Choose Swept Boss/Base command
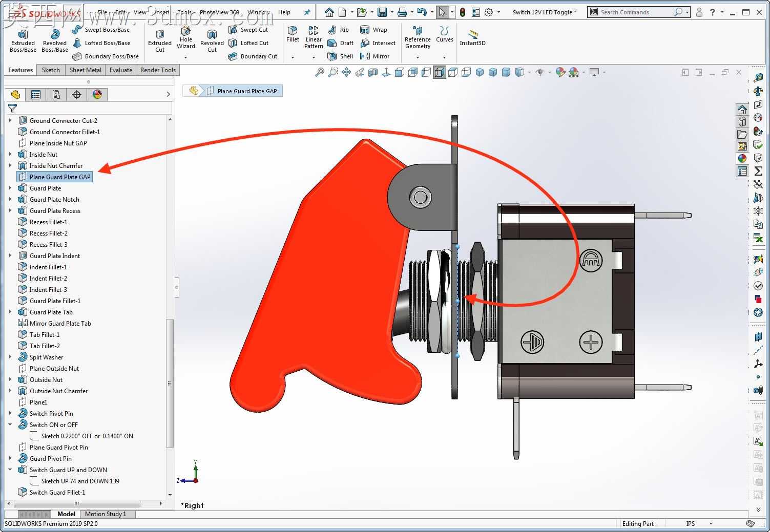 click(101, 30)
